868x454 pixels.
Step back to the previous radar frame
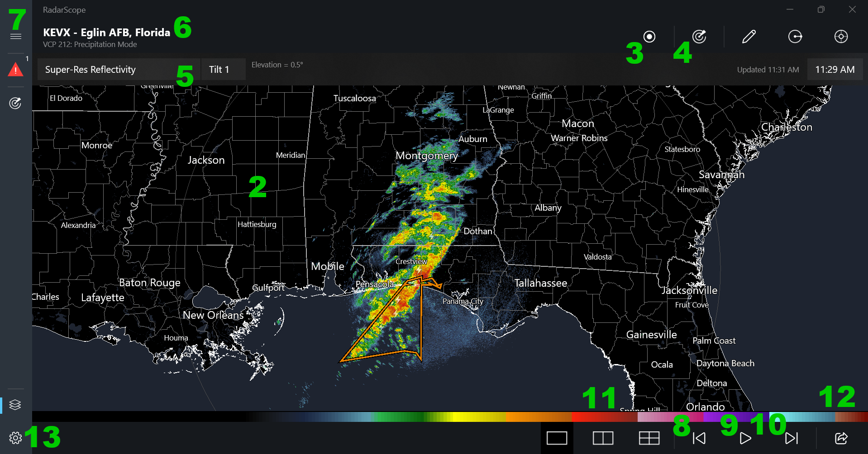[699, 438]
